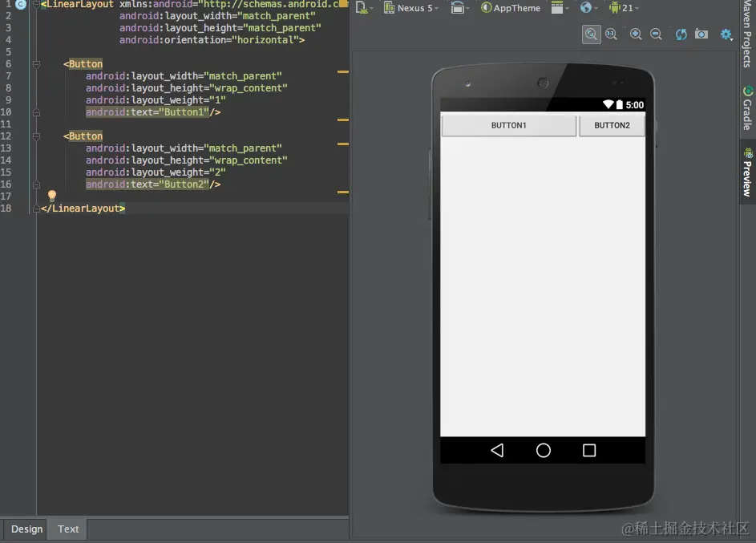
Task: Open the locale globe dropdown
Action: (588, 8)
